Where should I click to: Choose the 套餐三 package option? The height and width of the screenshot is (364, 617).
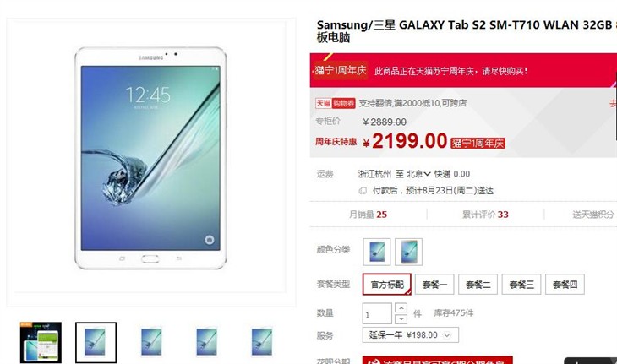point(521,285)
